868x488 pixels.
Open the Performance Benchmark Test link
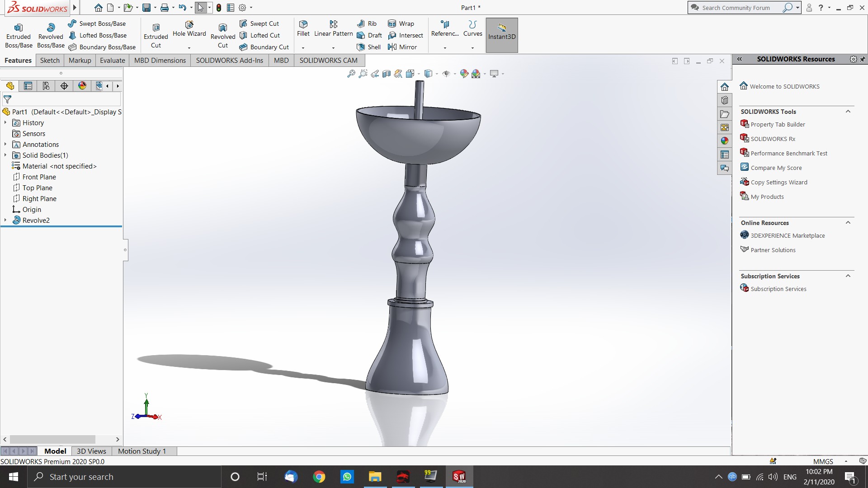(788, 153)
